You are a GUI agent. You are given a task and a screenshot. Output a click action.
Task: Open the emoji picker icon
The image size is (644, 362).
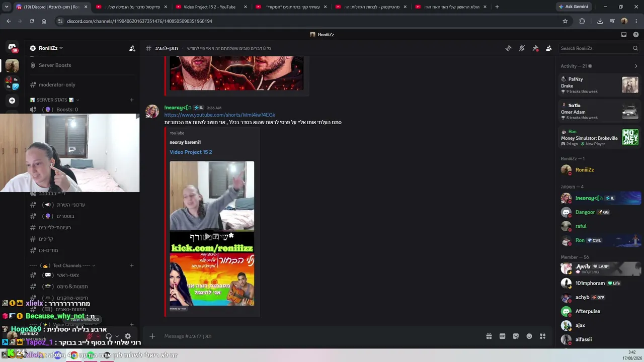(x=529, y=336)
